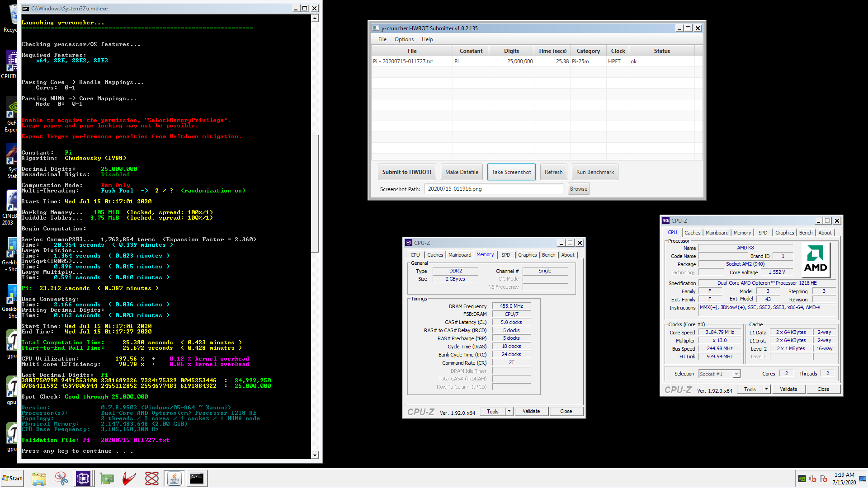Click the Screenshot Path input field
The width and height of the screenshot is (868, 488).
coord(494,189)
